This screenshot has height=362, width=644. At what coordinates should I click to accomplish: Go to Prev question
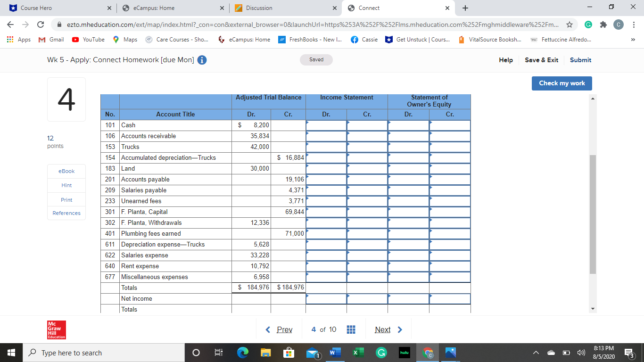[279, 329]
